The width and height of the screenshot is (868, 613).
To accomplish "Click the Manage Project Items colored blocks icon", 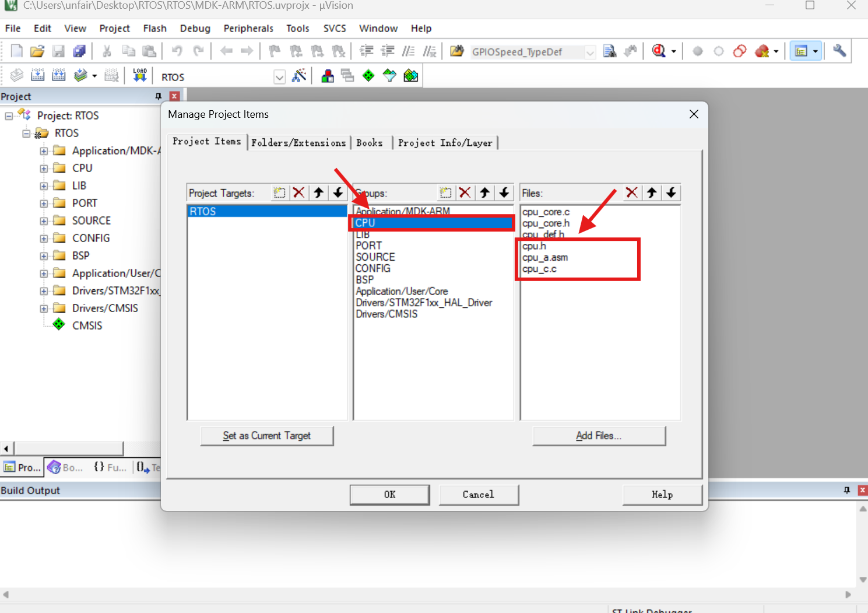I will [328, 76].
